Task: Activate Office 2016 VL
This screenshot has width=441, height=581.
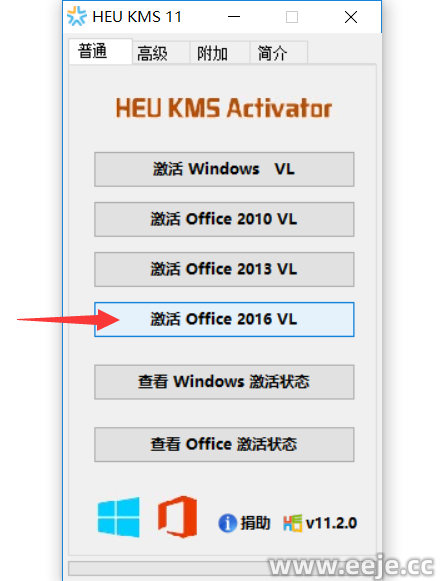Action: click(x=224, y=319)
